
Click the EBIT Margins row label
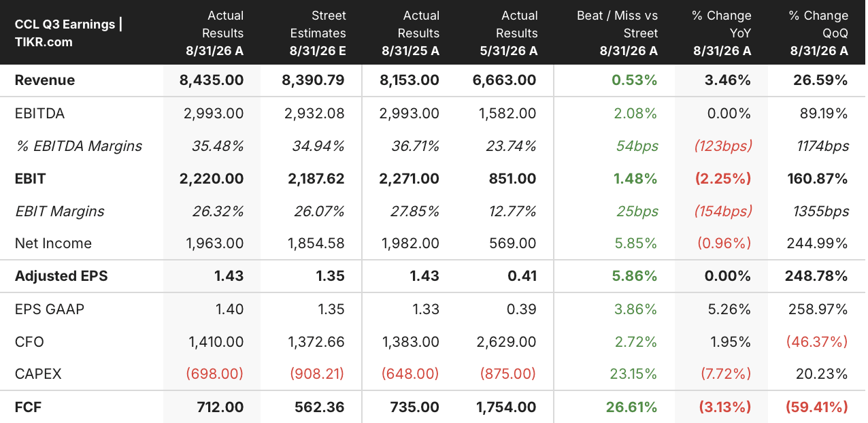[60, 211]
